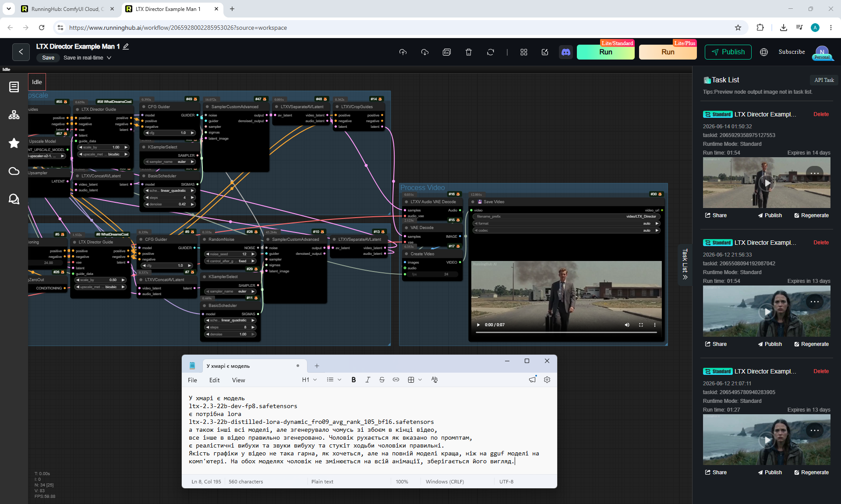Click the Publish button in top bar
Viewport: 841px width, 504px height.
click(x=728, y=52)
